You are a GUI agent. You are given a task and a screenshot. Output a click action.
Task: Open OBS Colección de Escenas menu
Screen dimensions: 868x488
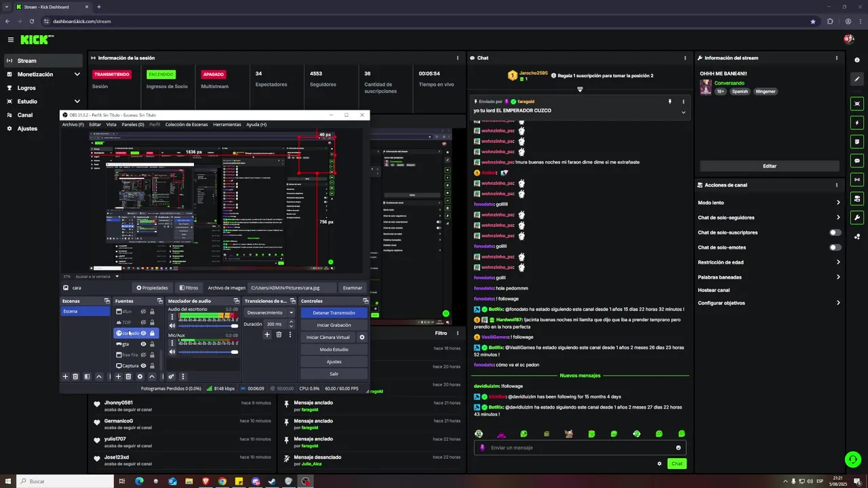click(186, 125)
